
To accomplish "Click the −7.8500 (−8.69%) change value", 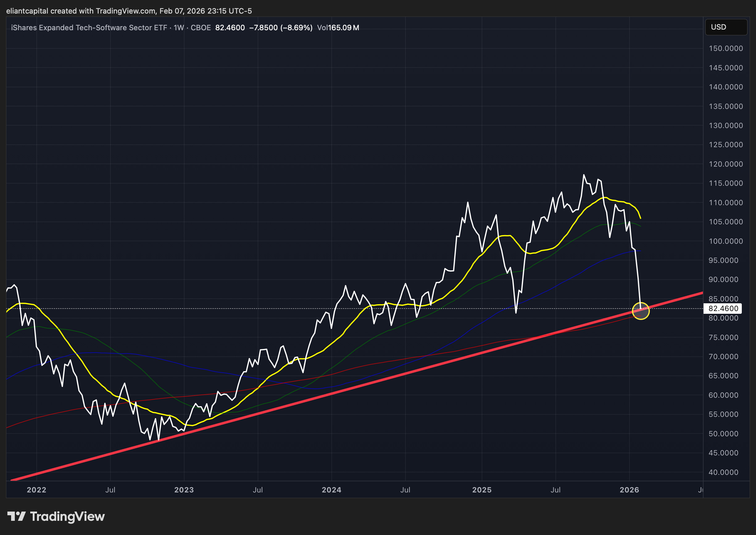I will (x=280, y=28).
